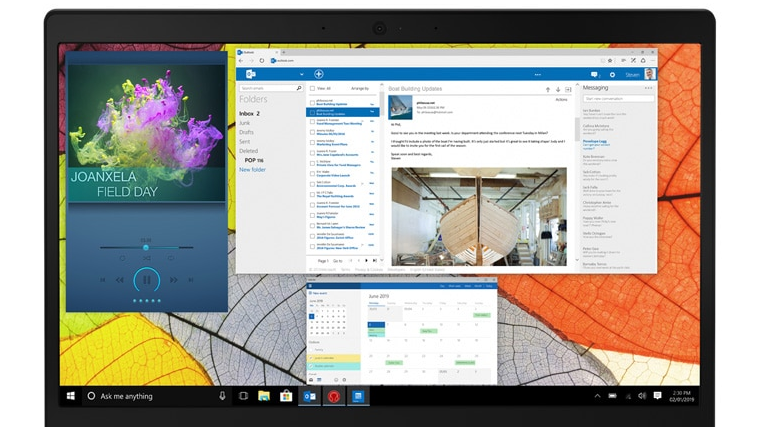The height and width of the screenshot is (432, 768).
Task: Click the Steven account name
Action: tap(632, 74)
